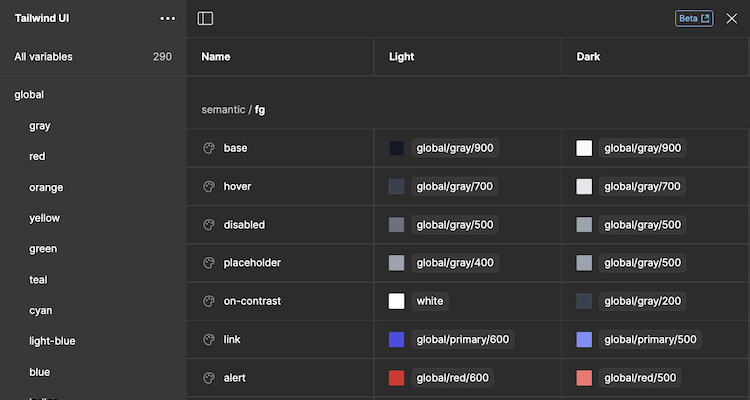Screen dimensions: 750x400
Task: Click Dark global/gray/700 alias for hover
Action: [x=642, y=186]
